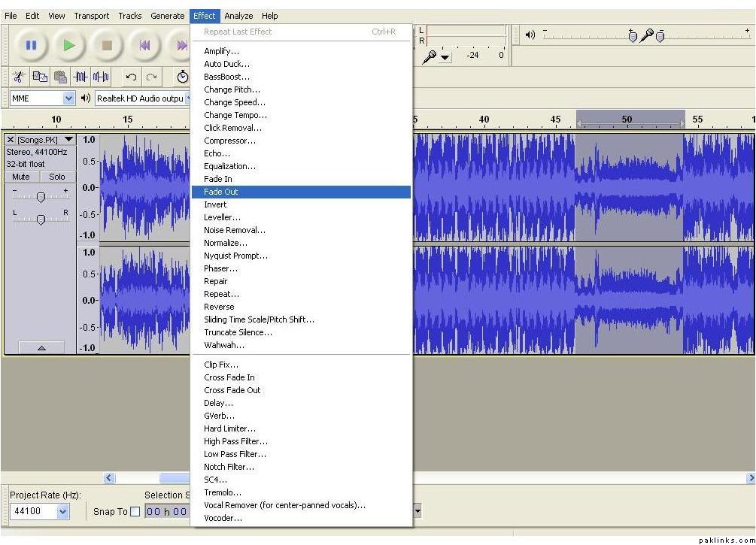Mute the Songs.PK track
The image size is (756, 545).
pyautogui.click(x=21, y=177)
